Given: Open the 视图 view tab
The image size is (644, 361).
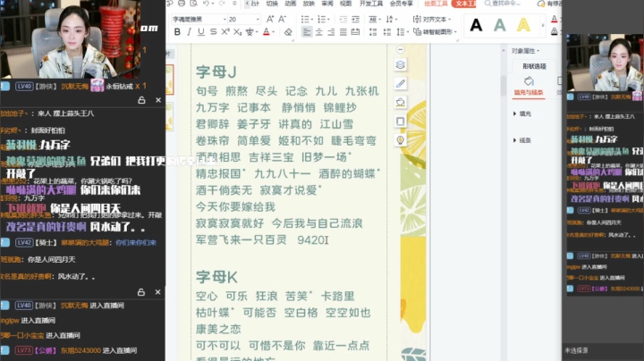Looking at the screenshot, I should click(345, 4).
